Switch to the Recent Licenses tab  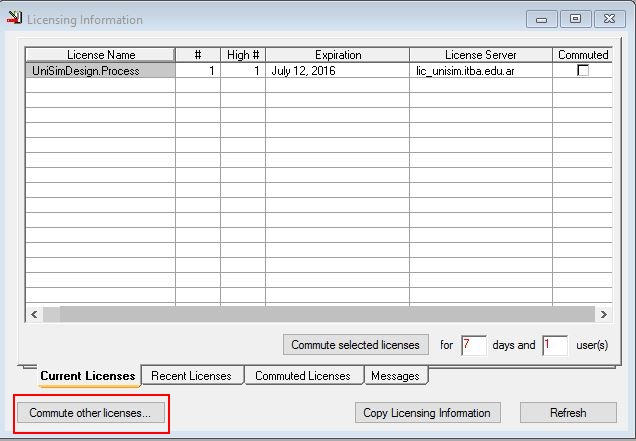pos(191,376)
